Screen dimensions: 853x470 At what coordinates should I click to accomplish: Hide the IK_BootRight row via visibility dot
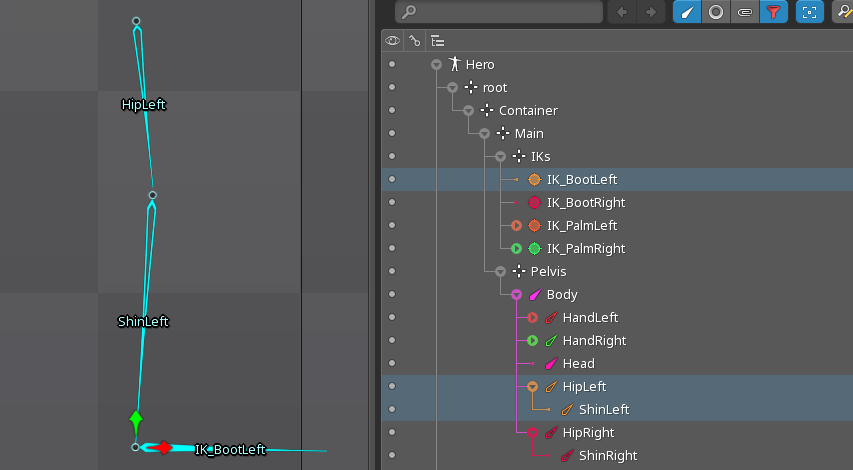click(x=392, y=202)
